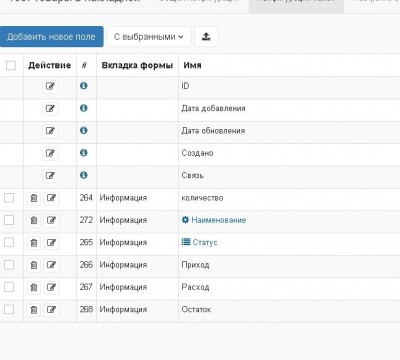Delete the количество field
Image resolution: width=400 pixels, height=360 pixels.
[x=34, y=198]
